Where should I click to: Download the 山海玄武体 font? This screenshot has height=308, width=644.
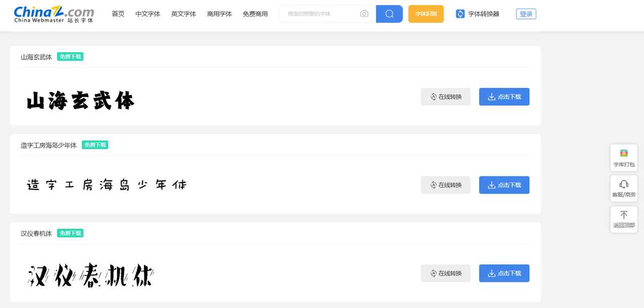point(504,97)
